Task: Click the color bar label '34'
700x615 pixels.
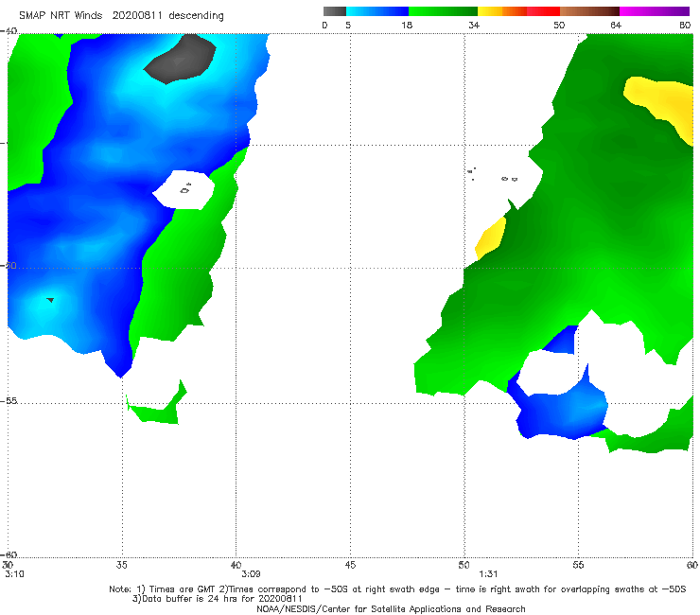Action: coord(474,26)
